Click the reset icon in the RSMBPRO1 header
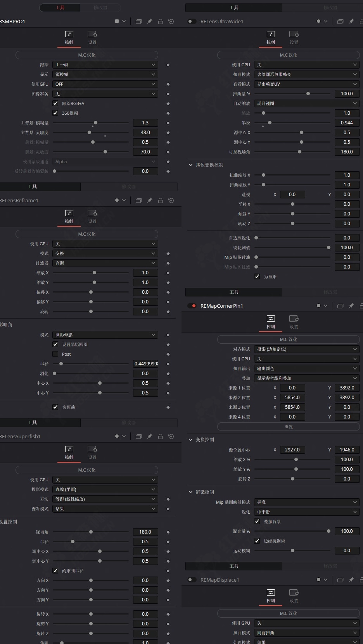Image resolution: width=363 pixels, height=644 pixels. [x=171, y=21]
